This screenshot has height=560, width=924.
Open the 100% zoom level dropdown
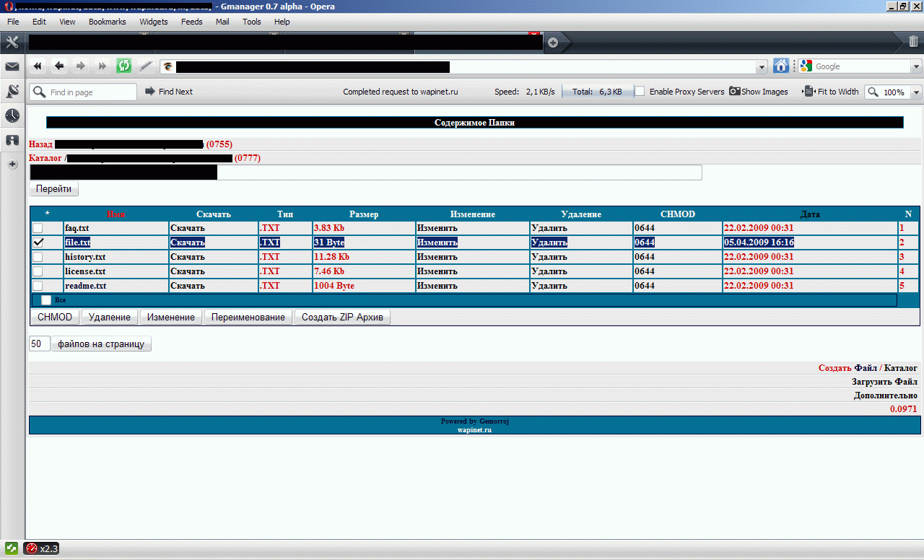(917, 92)
